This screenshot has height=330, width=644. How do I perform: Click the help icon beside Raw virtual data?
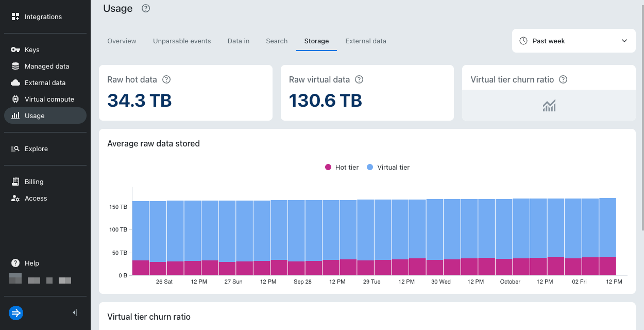pos(359,79)
